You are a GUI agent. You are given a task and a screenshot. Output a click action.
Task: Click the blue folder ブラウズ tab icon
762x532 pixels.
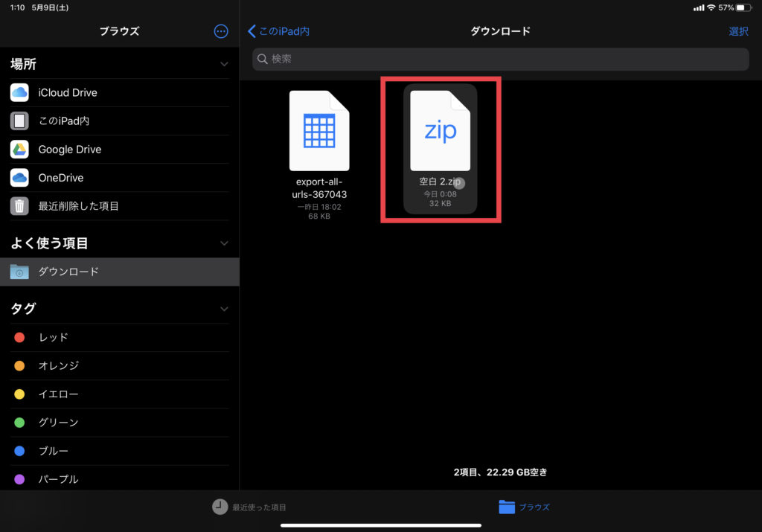(506, 507)
